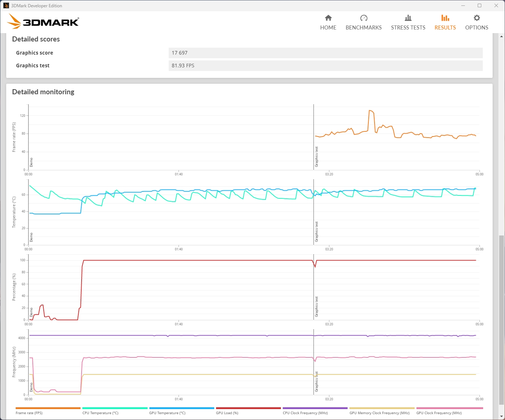This screenshot has width=505, height=420.
Task: Click the 3DMark title bar app icon
Action: [6, 5]
